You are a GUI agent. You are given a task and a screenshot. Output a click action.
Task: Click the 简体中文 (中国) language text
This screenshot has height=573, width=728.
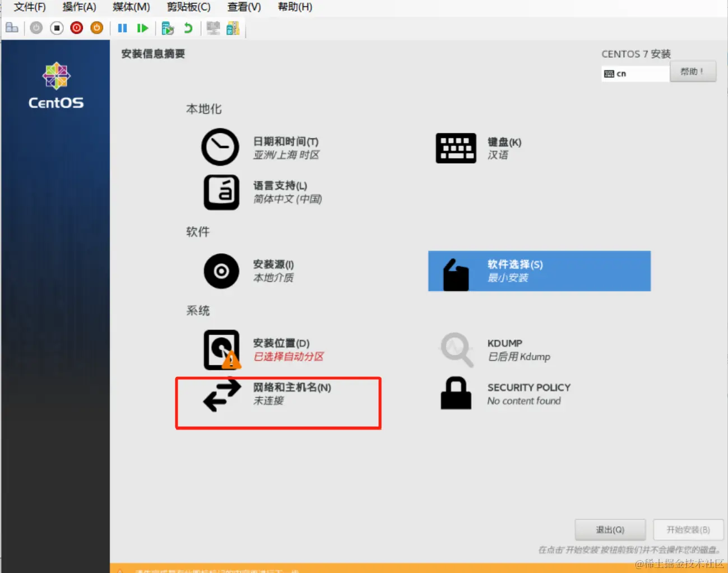click(288, 199)
